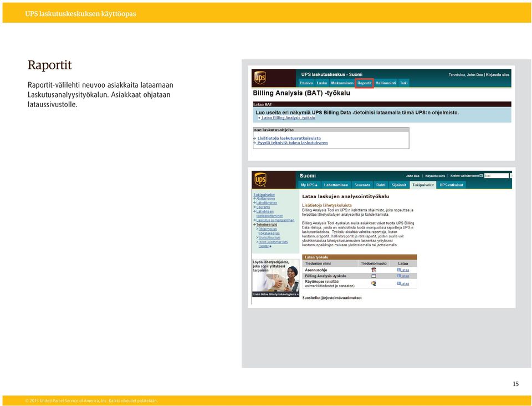
Task: Open Aloittaminen in the sidebar
Action: 265,199
